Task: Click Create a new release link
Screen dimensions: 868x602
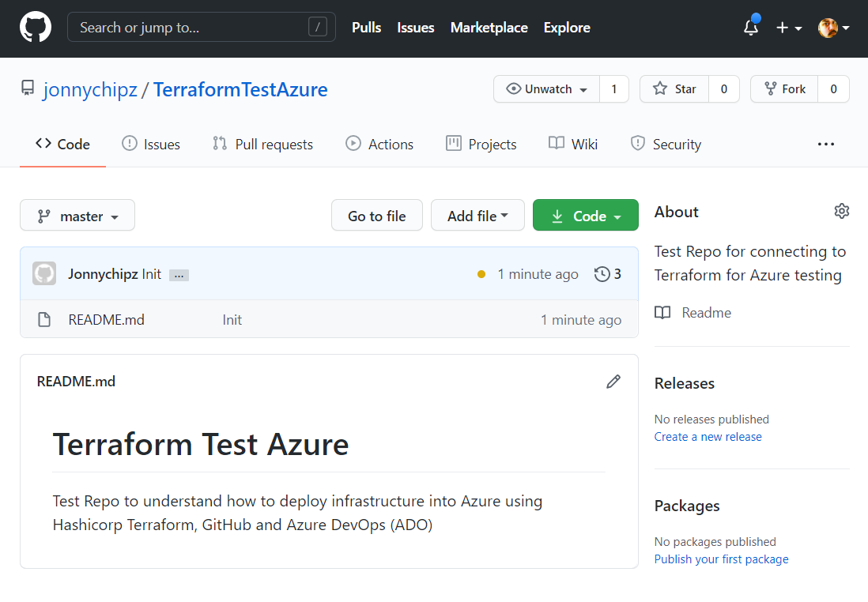Action: point(708,437)
